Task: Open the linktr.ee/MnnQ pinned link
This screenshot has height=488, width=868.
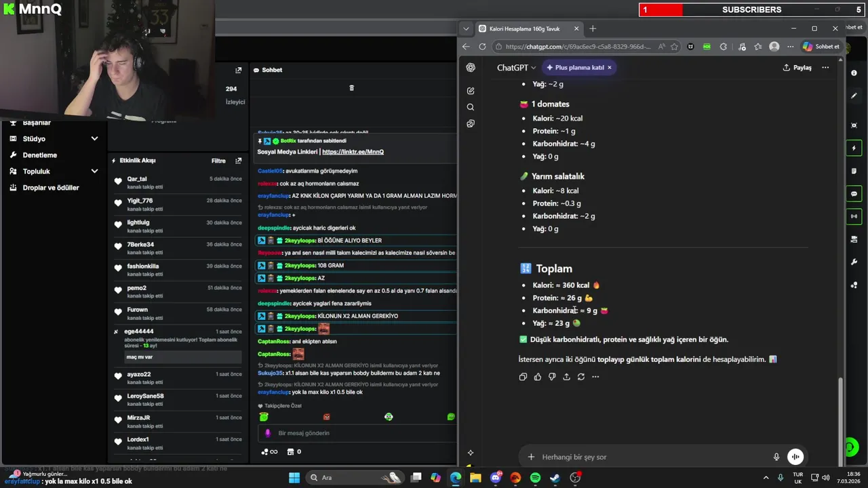Action: point(353,152)
